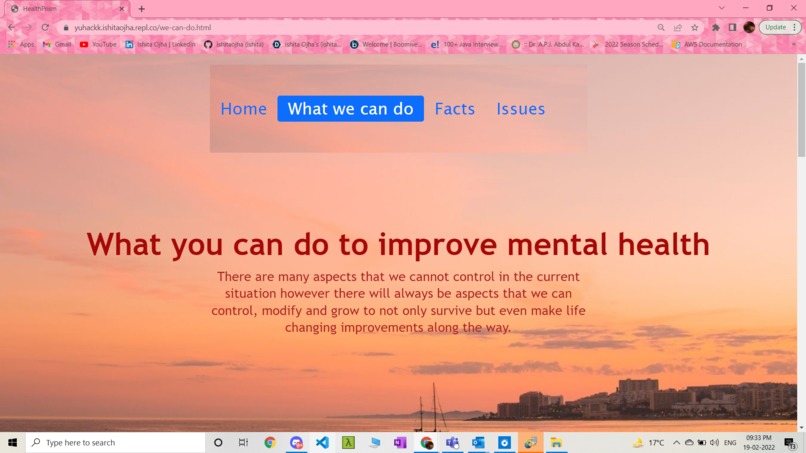Select the 'What we can do' nav item
The height and width of the screenshot is (453, 806).
pyautogui.click(x=351, y=108)
